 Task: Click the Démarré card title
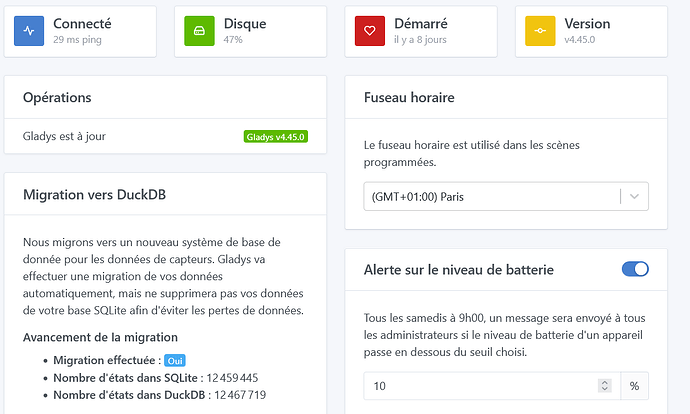(x=421, y=23)
